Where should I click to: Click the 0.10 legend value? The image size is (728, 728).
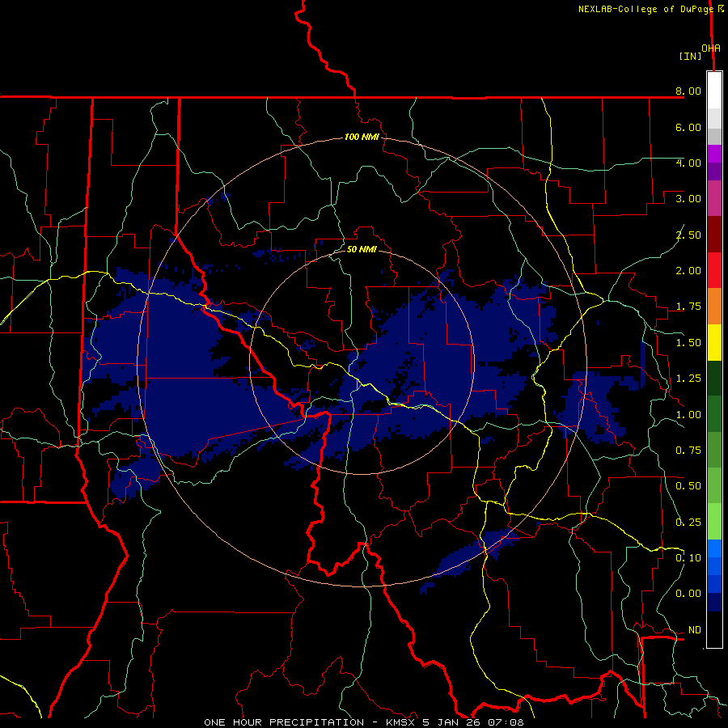[688, 558]
